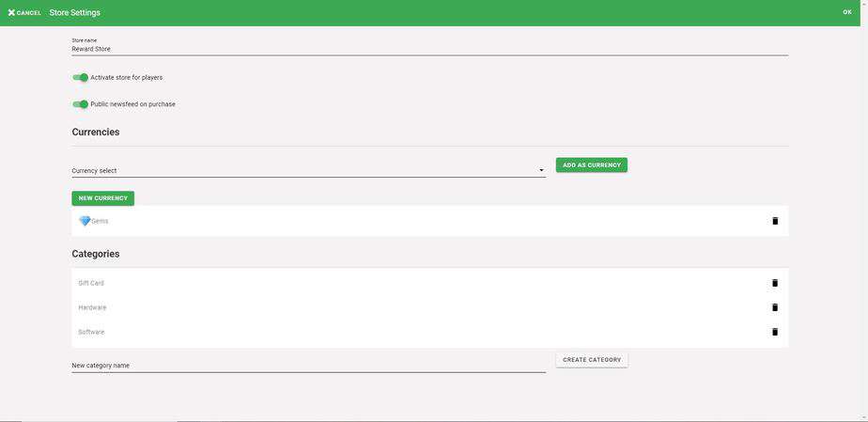This screenshot has width=868, height=422.
Task: Open the Currency select dropdown
Action: [308, 170]
